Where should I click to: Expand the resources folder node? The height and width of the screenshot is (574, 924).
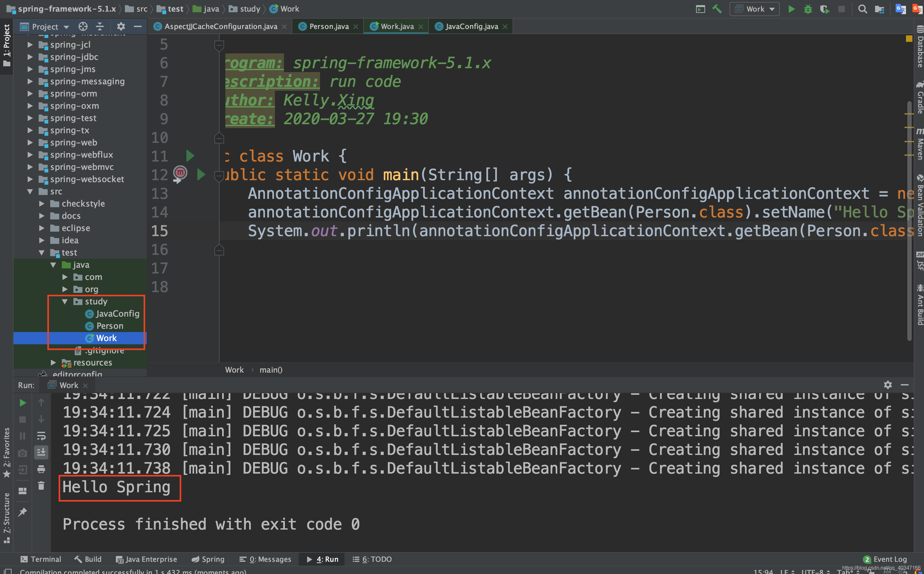click(x=53, y=363)
